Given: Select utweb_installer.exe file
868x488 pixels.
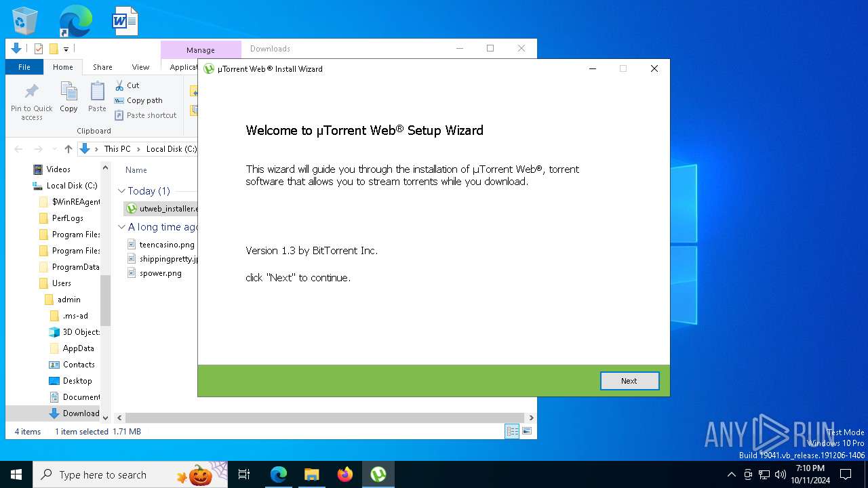Looking at the screenshot, I should coord(161,209).
